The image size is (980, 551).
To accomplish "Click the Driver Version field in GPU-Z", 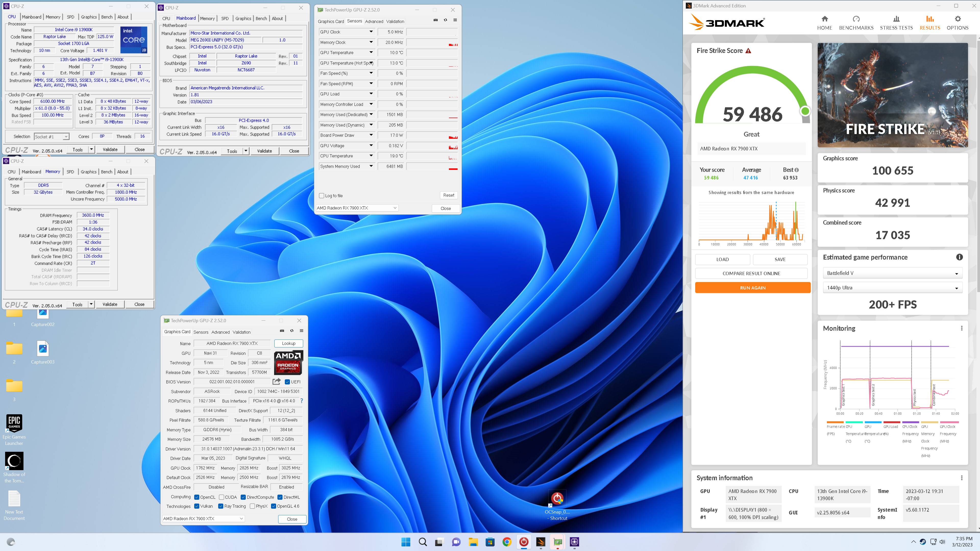I will point(248,449).
